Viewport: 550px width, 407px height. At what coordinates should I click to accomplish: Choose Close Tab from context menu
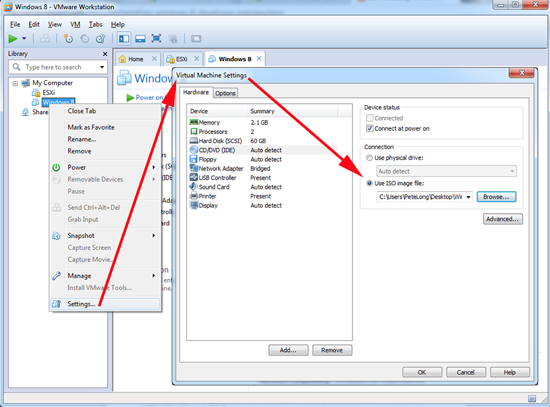[x=105, y=111]
